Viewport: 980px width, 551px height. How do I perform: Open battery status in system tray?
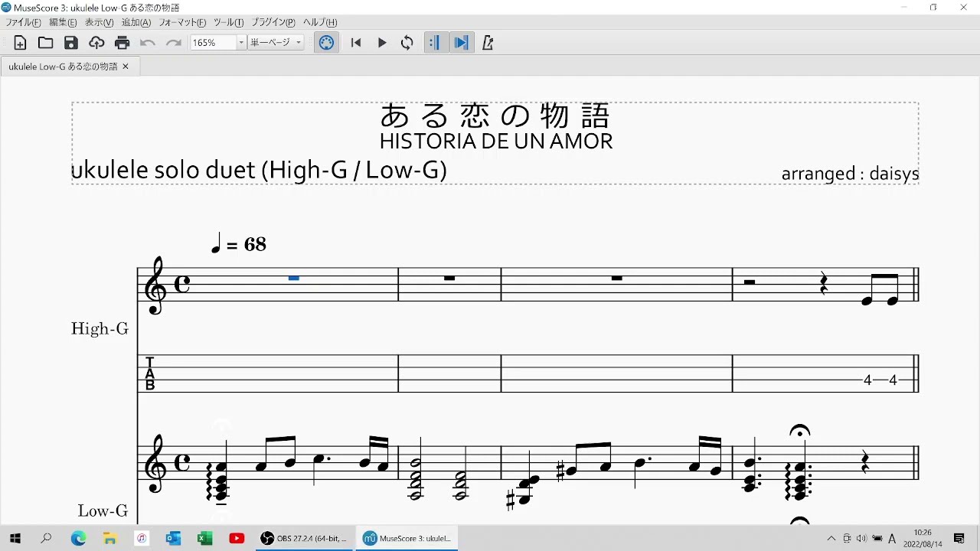click(x=877, y=539)
